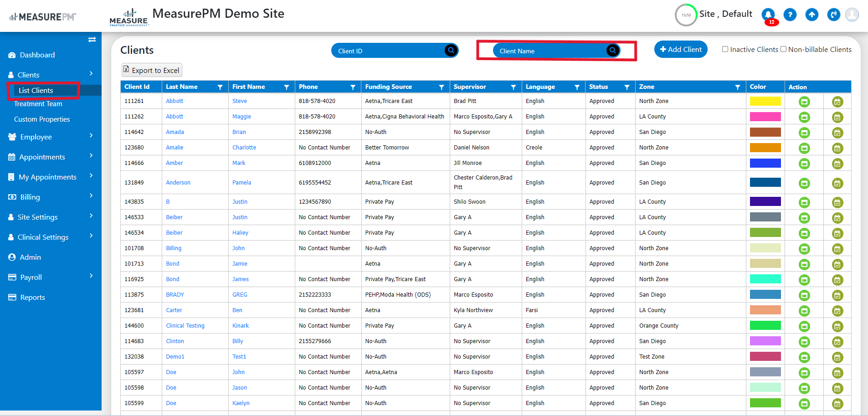Viewport: 868px width, 416px height.
Task: Open Dashboard in the sidebar
Action: (37, 55)
